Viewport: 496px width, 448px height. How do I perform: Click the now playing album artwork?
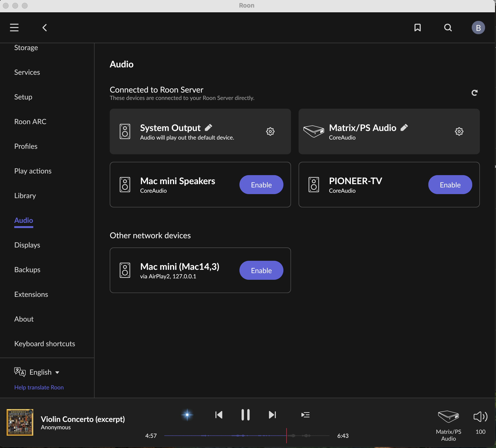point(20,422)
